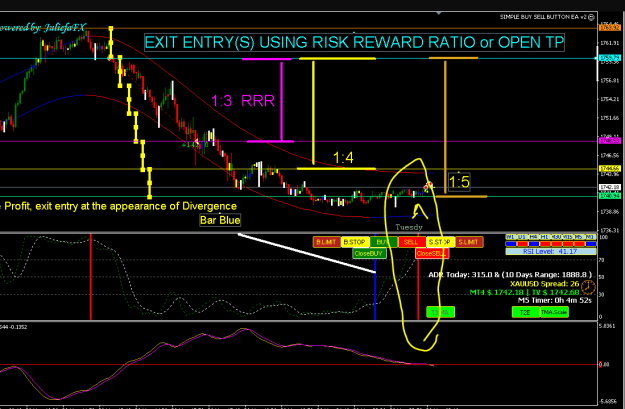This screenshot has width=625, height=409.
Task: Select the boxed 1:5 text label
Action: pos(459,182)
